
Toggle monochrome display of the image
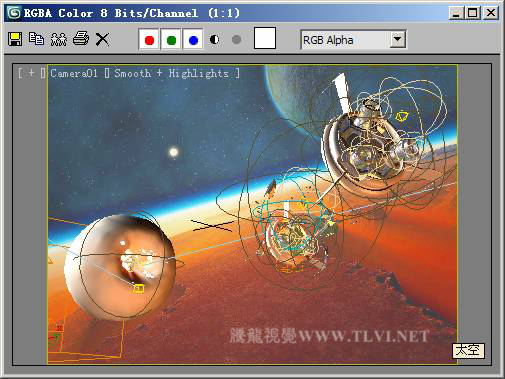pyautogui.click(x=236, y=40)
